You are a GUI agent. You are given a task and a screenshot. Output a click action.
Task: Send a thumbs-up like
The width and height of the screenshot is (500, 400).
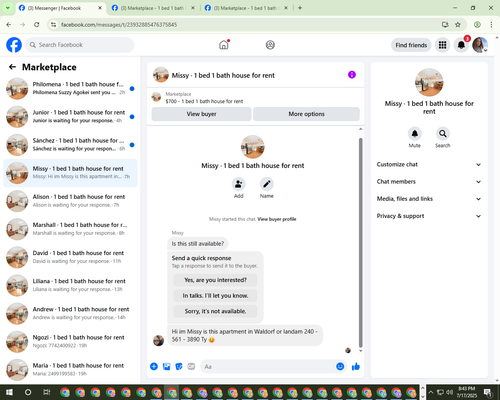pyautogui.click(x=356, y=367)
